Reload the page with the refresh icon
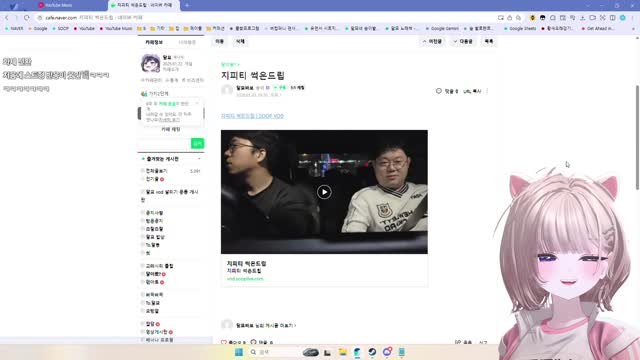The height and width of the screenshot is (360, 640). click(27, 18)
